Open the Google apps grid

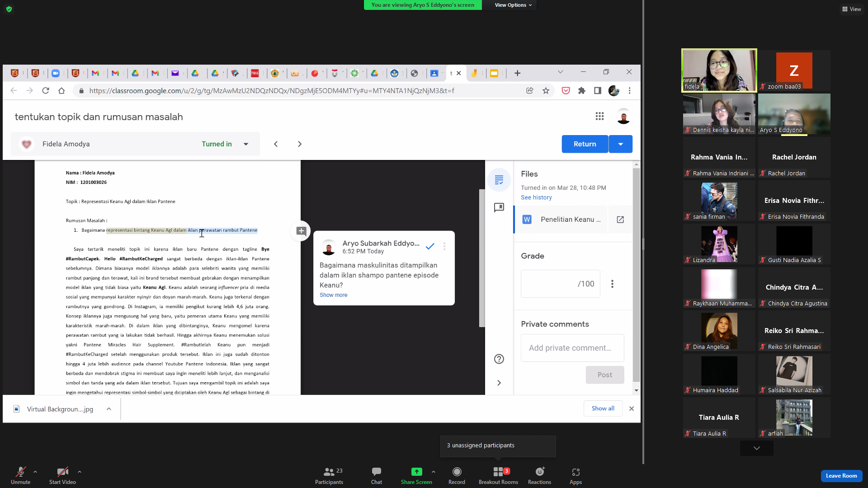click(599, 117)
